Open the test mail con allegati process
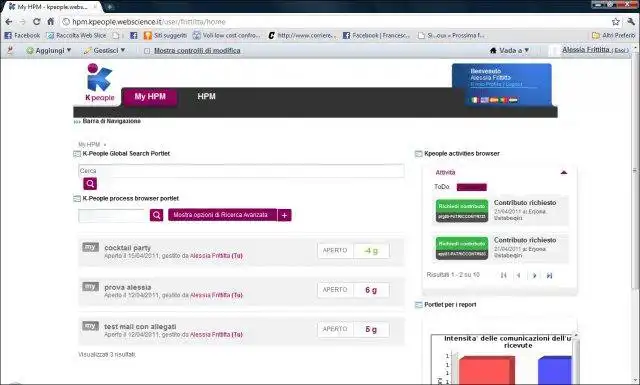Viewport: 640px width, 385px height. pos(140,327)
